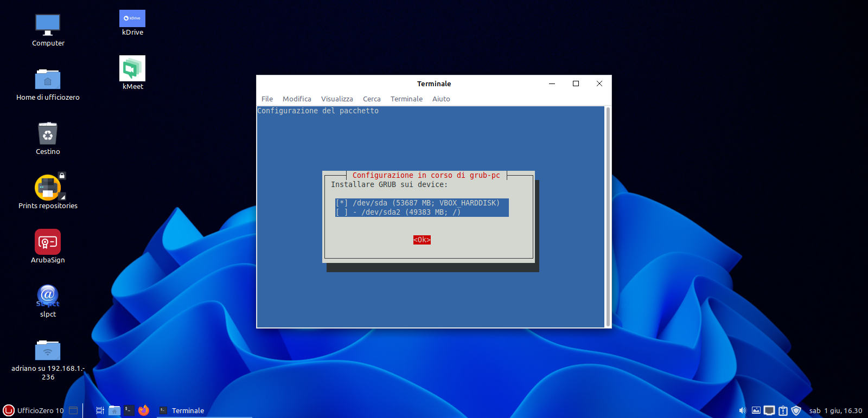Select the Cestino trash icon
868x418 pixels.
[48, 134]
